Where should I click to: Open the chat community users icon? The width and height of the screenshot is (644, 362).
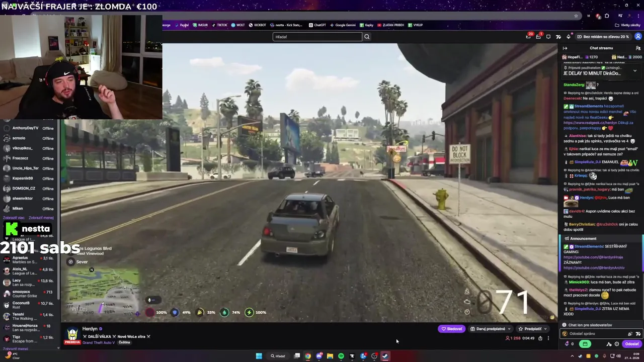pyautogui.click(x=638, y=48)
